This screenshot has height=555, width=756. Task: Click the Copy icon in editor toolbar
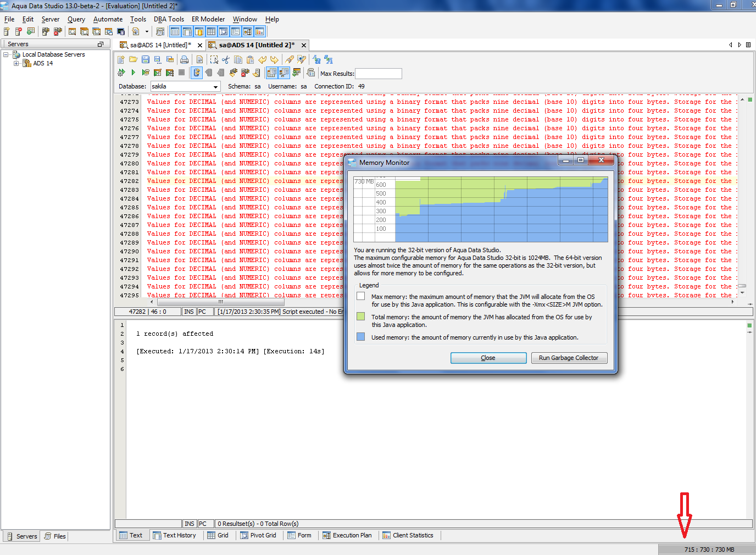[238, 59]
